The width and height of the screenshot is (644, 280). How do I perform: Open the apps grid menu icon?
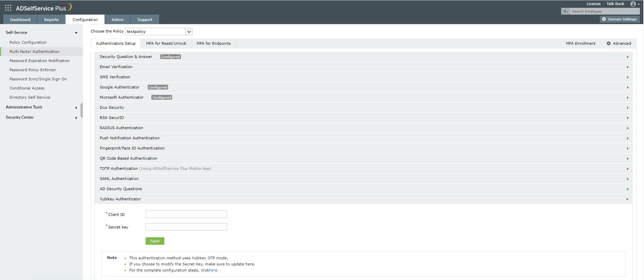[x=8, y=7]
